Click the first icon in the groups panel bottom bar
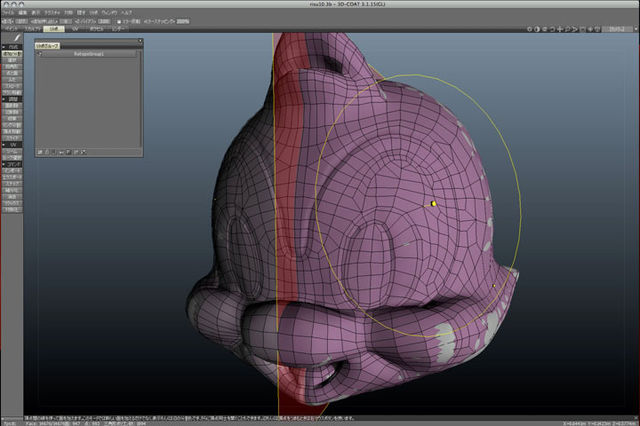 pos(40,151)
